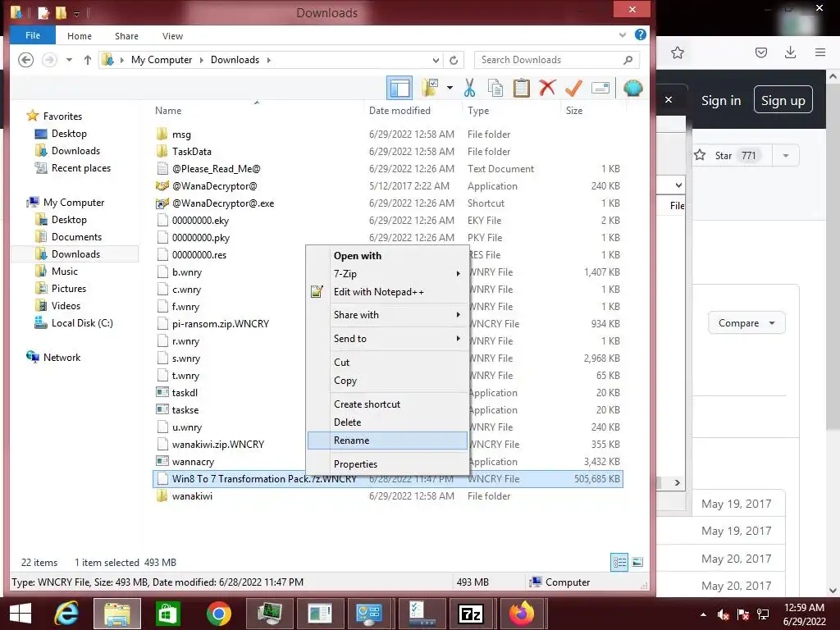840x630 pixels.
Task: Switch to details view icon in status bar
Action: (619, 562)
